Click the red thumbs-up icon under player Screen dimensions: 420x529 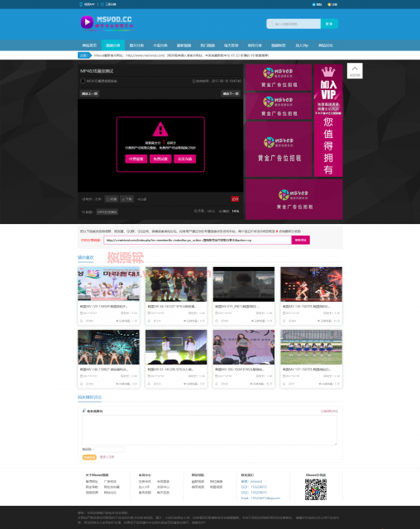(235, 199)
